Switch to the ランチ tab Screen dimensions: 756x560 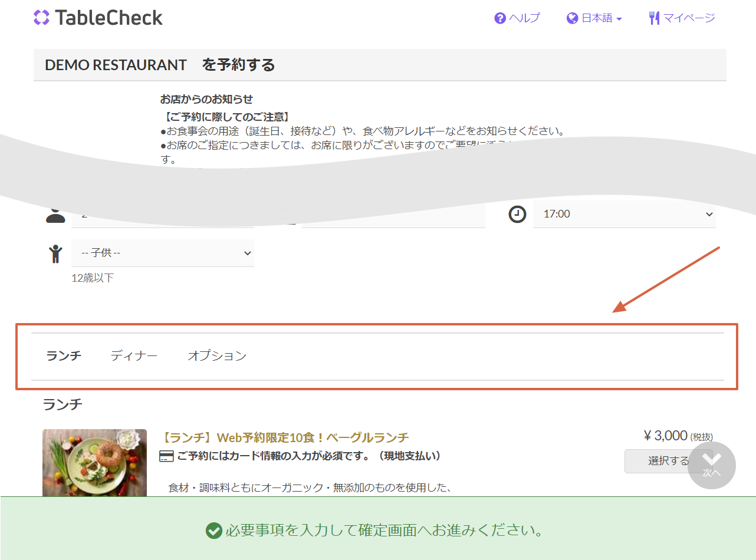coord(64,355)
